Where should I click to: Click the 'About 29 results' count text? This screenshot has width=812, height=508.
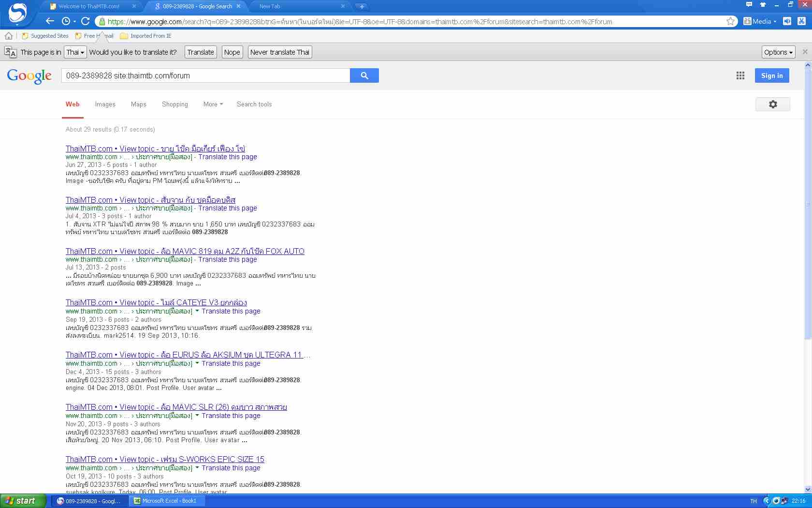tap(110, 129)
